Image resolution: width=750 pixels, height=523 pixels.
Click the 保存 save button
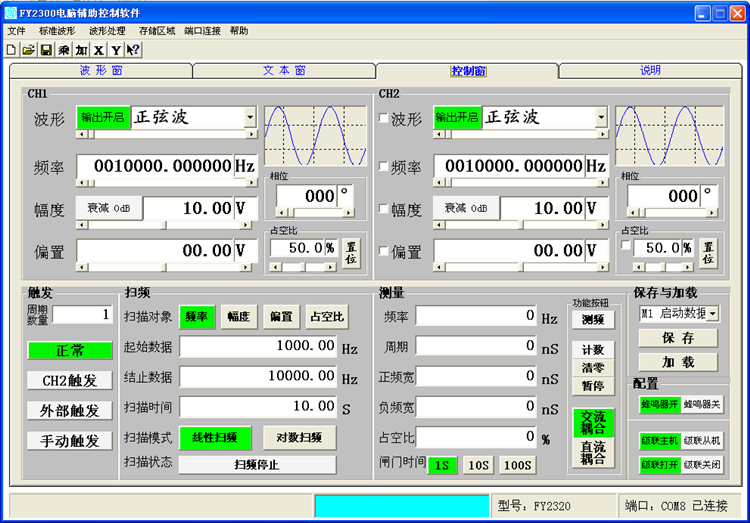click(678, 338)
